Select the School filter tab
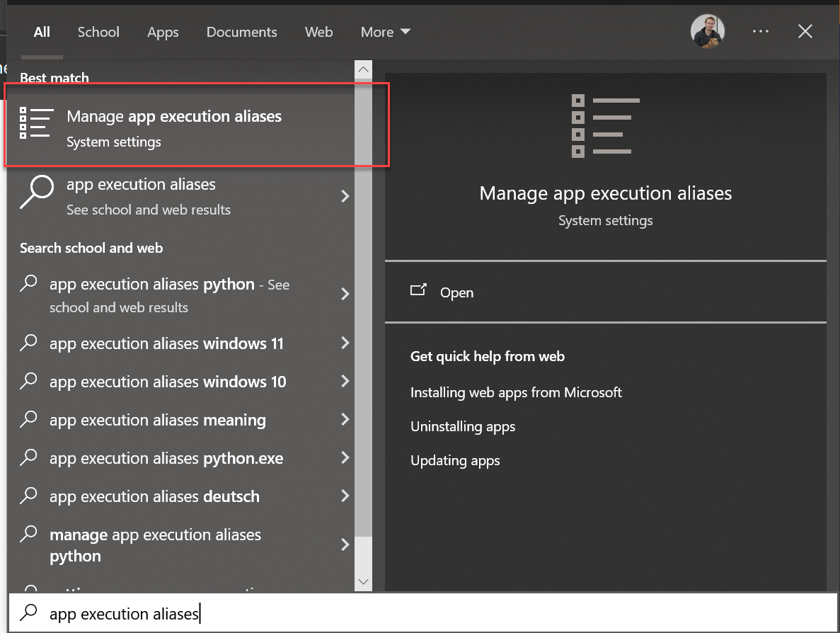The height and width of the screenshot is (633, 840). pyautogui.click(x=98, y=33)
